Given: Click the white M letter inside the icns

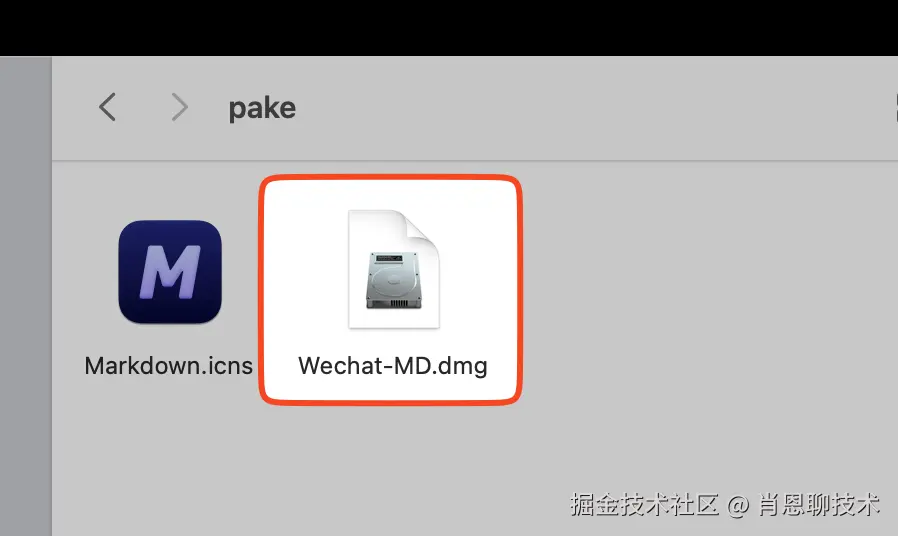Looking at the screenshot, I should coord(170,271).
